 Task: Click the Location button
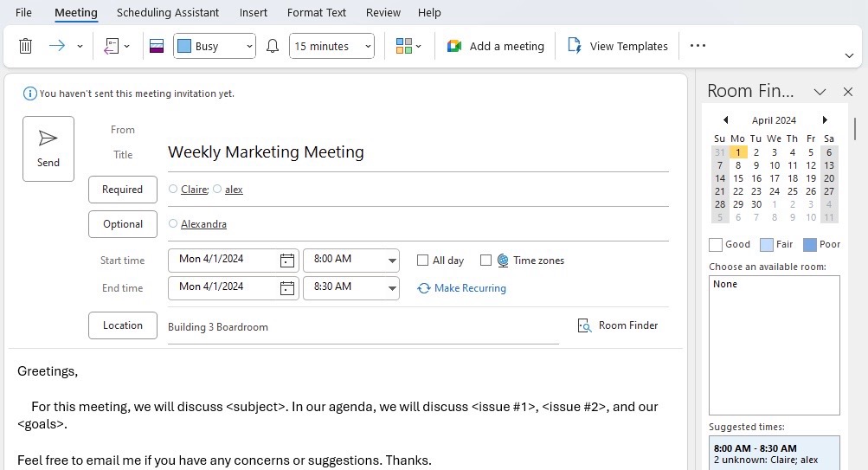[x=123, y=325]
